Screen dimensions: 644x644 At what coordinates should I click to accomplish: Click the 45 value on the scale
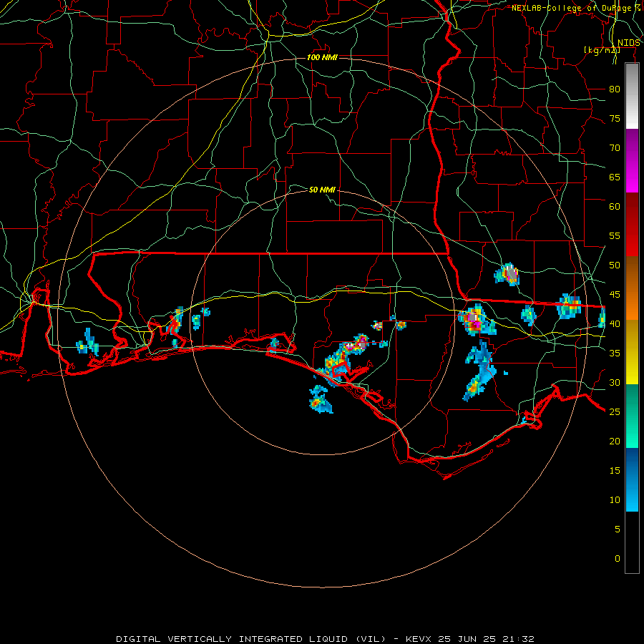[615, 295]
